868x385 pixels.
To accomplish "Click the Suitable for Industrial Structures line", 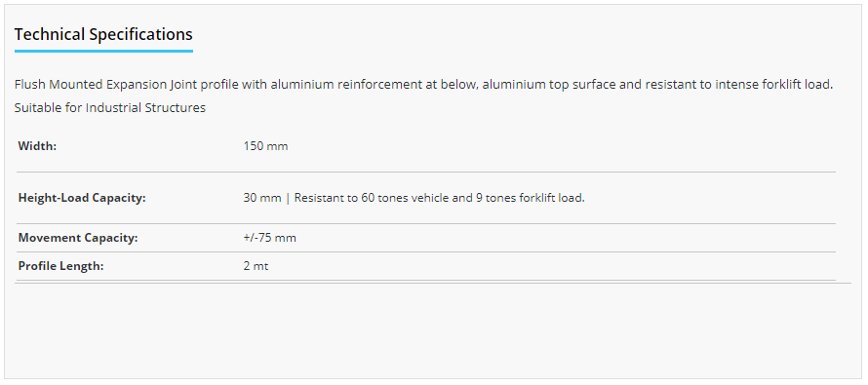I will pos(110,108).
